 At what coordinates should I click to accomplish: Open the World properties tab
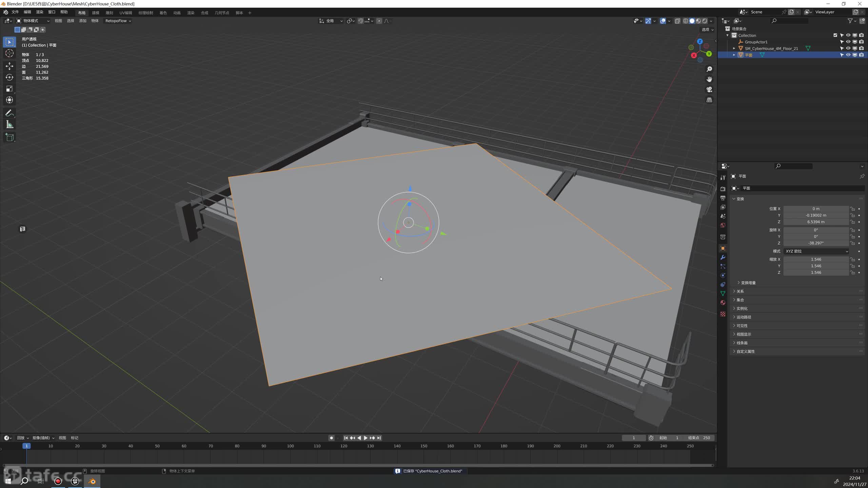tap(723, 225)
